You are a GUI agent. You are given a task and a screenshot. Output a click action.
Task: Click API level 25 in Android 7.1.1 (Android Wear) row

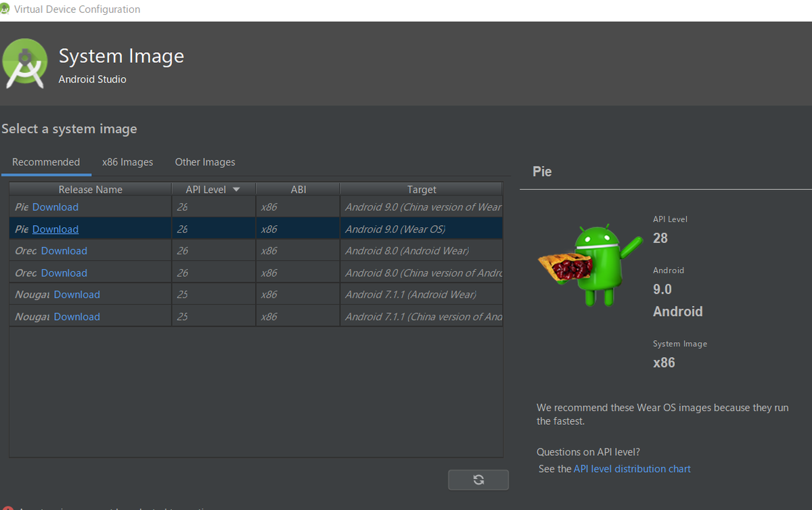coord(214,295)
